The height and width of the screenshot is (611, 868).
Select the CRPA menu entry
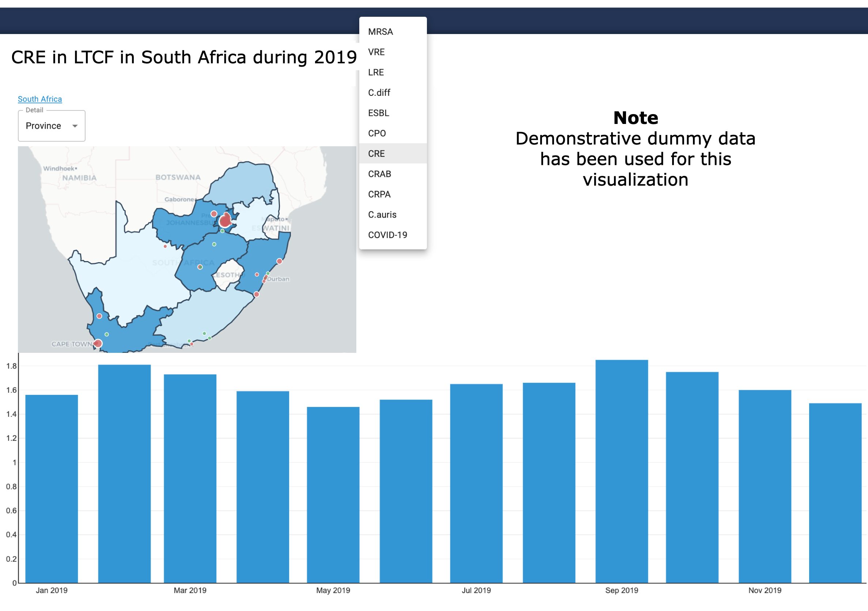(379, 195)
